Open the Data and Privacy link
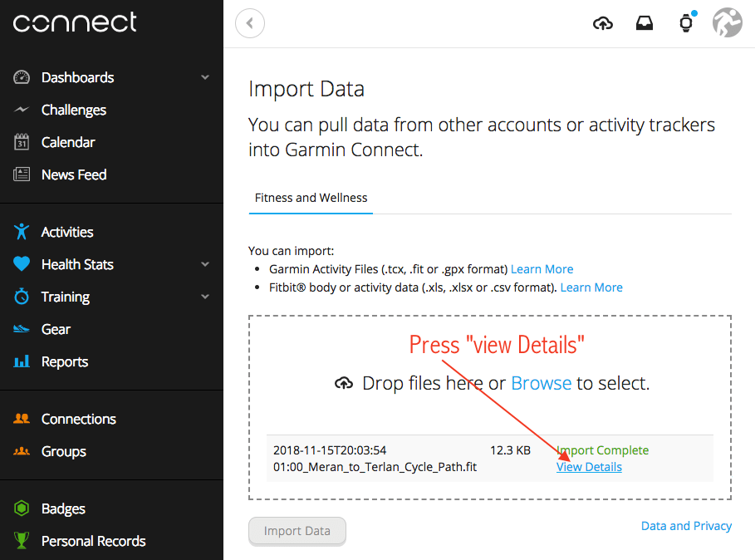 [686, 526]
